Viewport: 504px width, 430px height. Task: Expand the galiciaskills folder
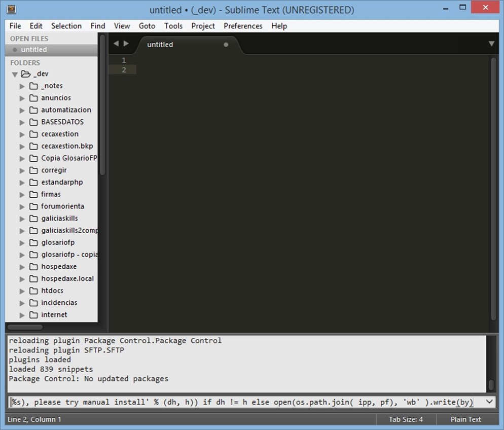pos(22,219)
